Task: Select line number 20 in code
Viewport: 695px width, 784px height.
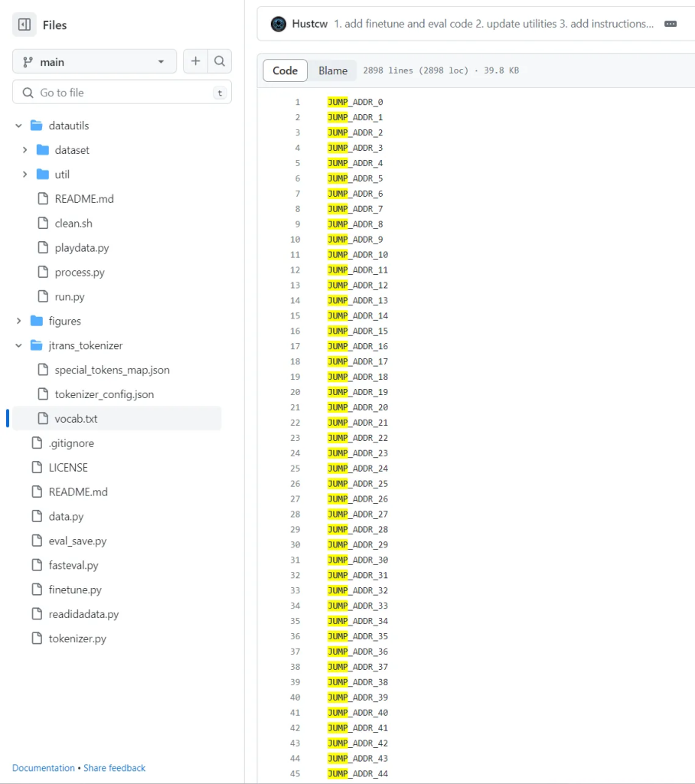Action: tap(295, 392)
